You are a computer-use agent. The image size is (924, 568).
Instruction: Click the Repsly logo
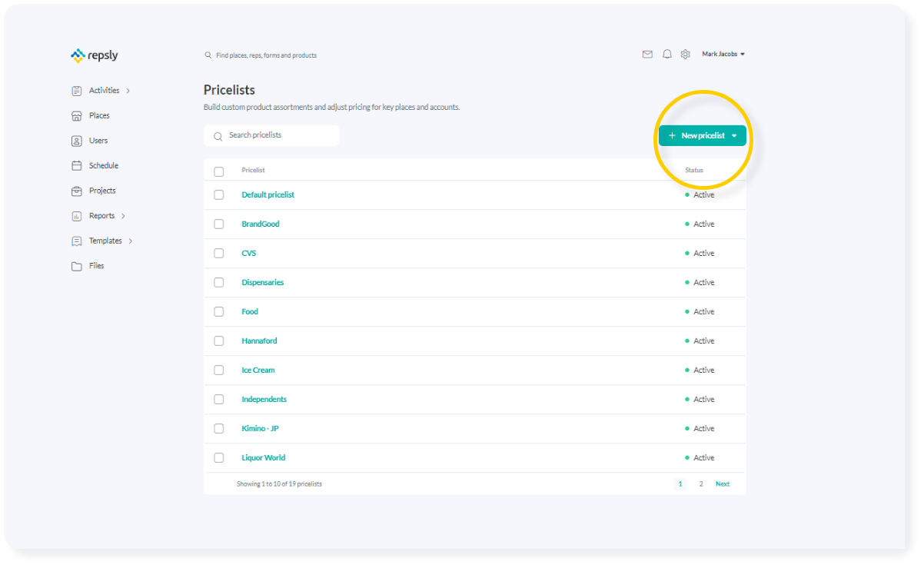[x=94, y=55]
